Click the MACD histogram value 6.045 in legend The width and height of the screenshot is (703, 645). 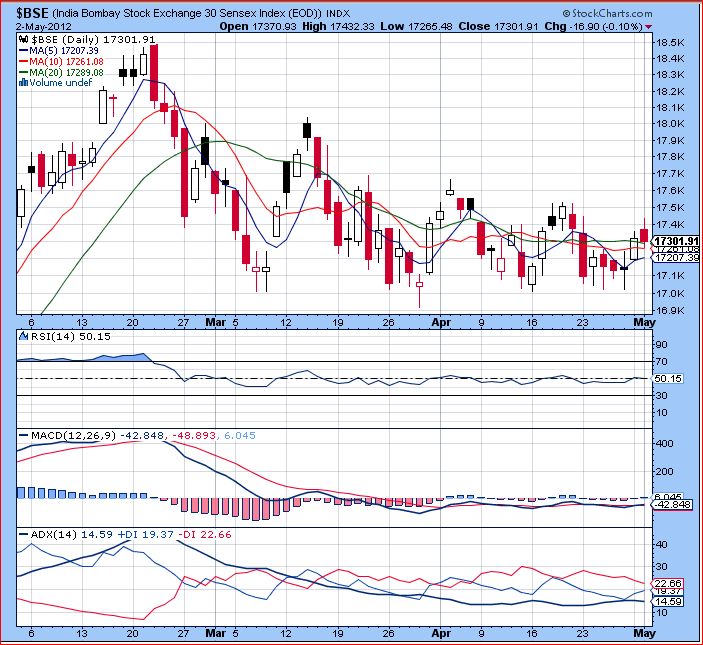point(240,435)
